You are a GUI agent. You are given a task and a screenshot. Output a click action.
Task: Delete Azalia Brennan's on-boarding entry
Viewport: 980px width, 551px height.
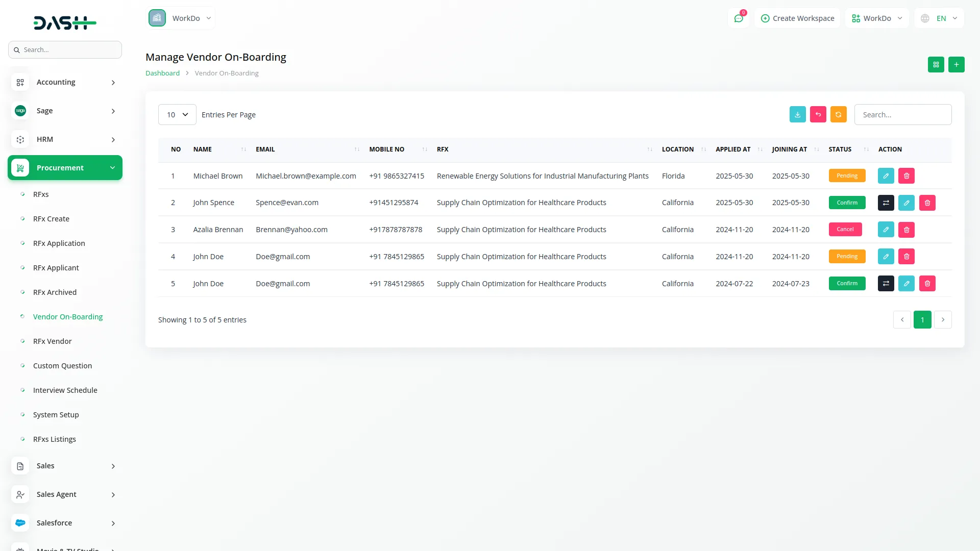[x=906, y=230]
